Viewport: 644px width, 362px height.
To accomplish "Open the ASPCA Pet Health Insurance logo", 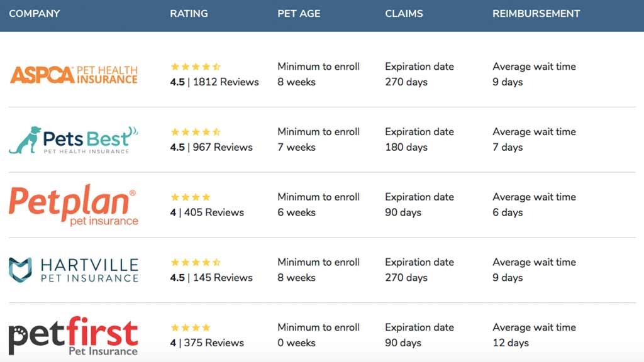I will [74, 74].
